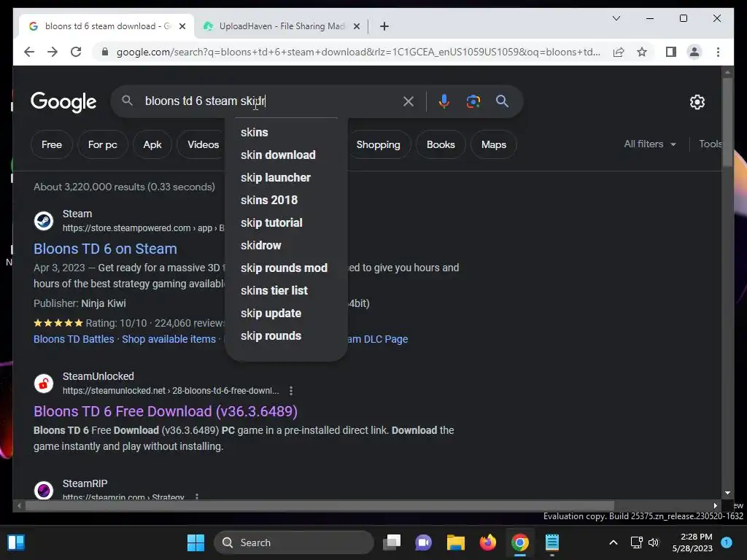Open the Bloons TD 6 on Steam result
The image size is (747, 560).
point(105,249)
